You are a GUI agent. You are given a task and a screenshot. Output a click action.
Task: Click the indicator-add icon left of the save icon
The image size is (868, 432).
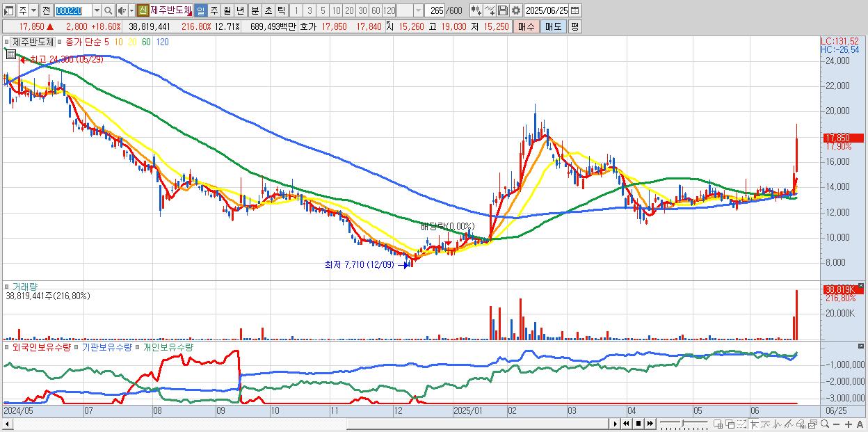[490, 10]
